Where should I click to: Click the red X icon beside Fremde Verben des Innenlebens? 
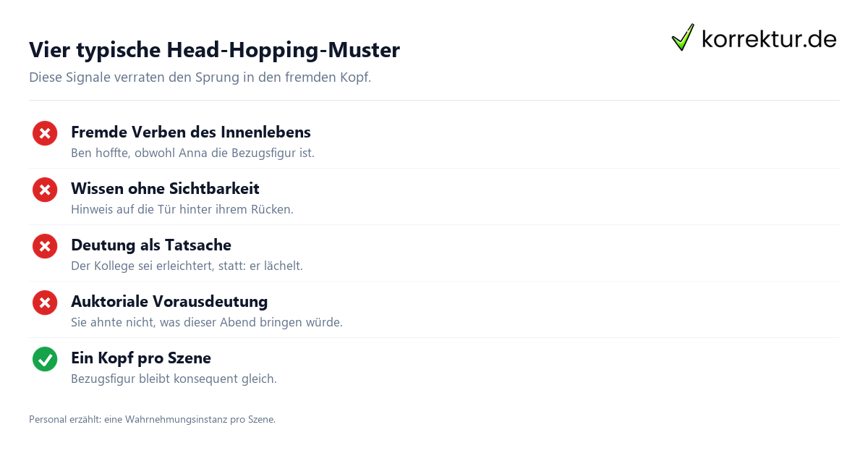(x=45, y=133)
